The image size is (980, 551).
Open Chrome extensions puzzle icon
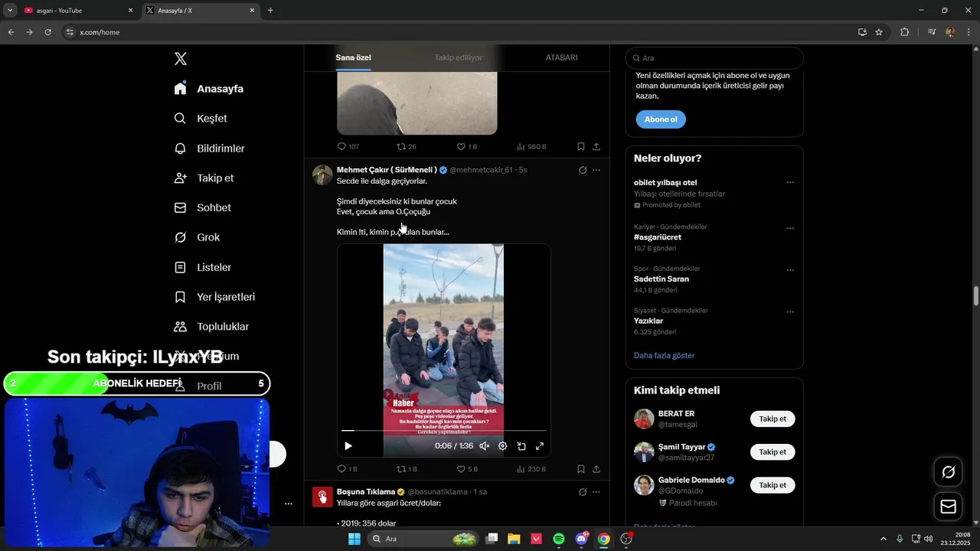[x=904, y=32]
